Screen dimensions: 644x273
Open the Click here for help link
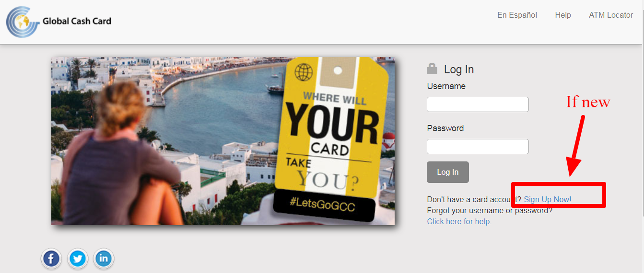459,221
